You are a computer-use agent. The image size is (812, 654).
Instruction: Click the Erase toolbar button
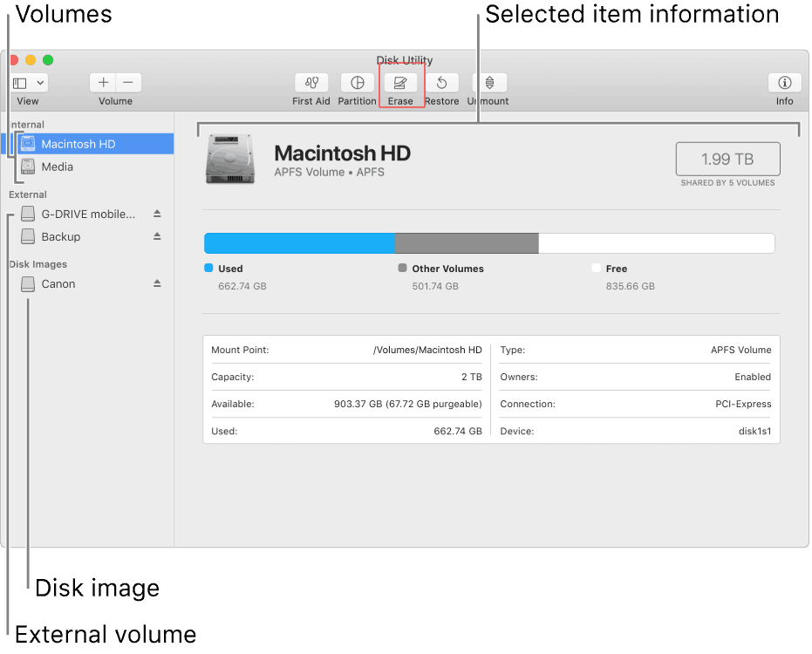click(x=400, y=82)
